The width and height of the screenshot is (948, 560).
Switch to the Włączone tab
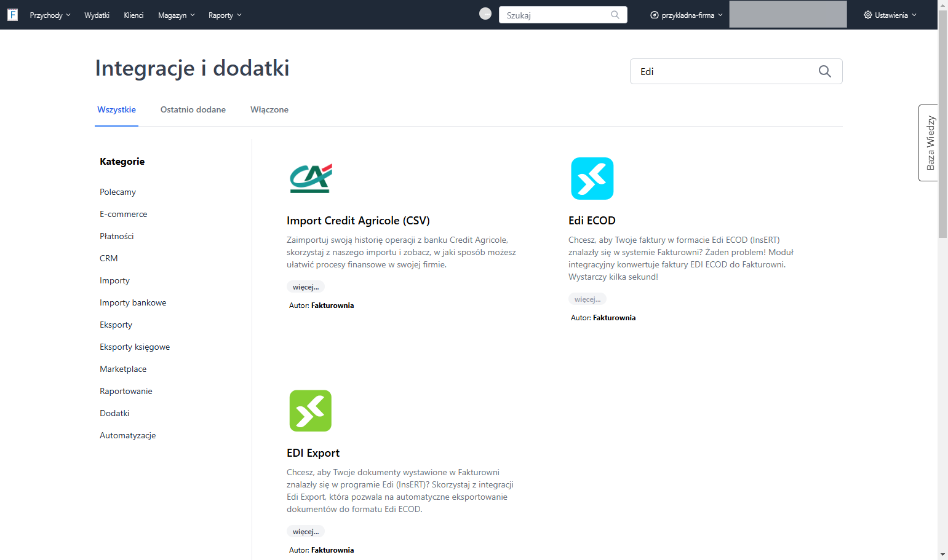(x=269, y=109)
